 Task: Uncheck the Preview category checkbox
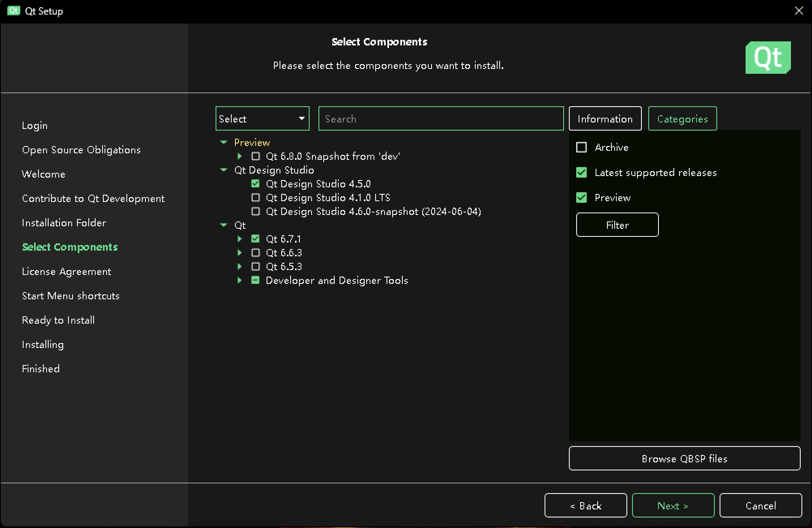(x=581, y=197)
